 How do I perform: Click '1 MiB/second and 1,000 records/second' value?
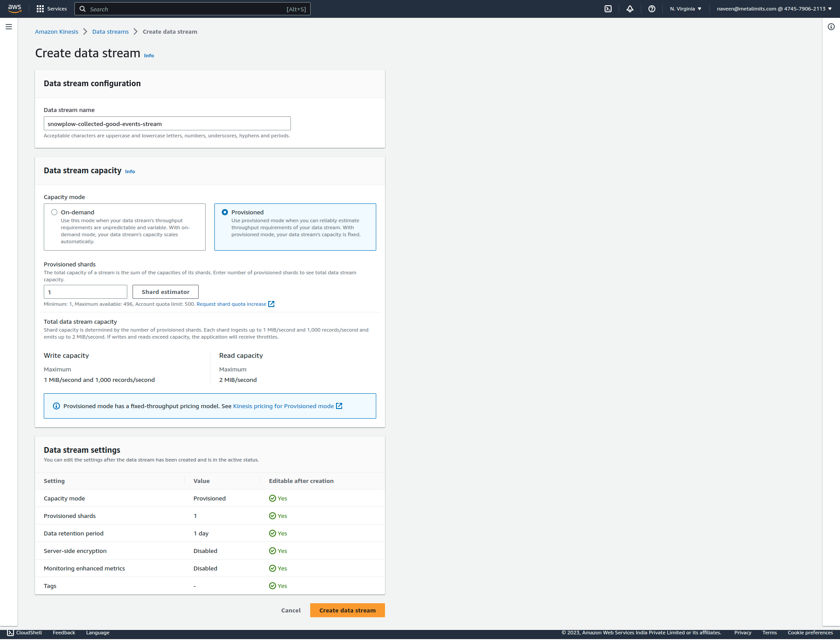(99, 380)
